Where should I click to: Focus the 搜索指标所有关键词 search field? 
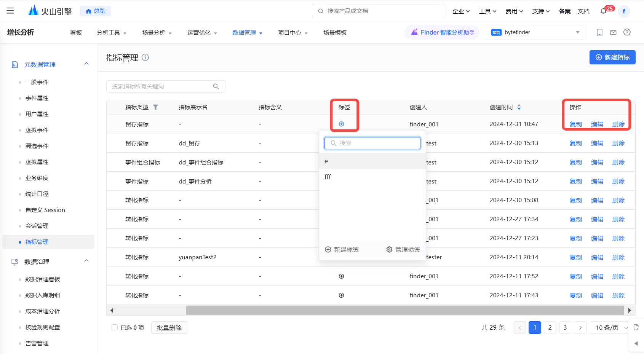click(166, 86)
